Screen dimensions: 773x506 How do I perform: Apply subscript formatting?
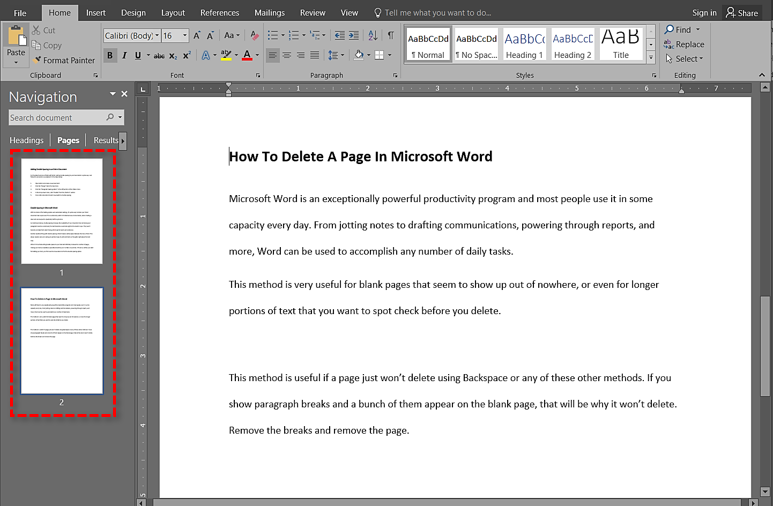[x=175, y=56]
